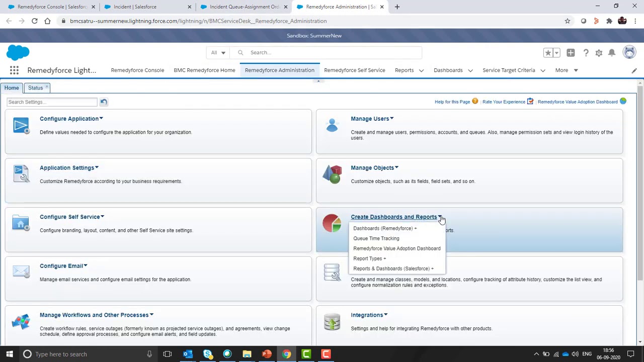The width and height of the screenshot is (644, 362).
Task: Switch to Remedyforce Self Service tab
Action: pos(355,70)
